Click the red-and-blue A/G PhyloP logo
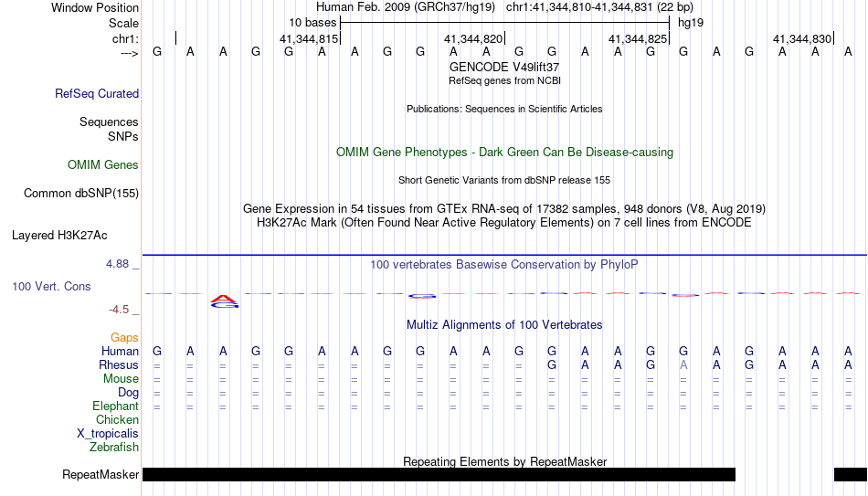 pyautogui.click(x=224, y=301)
